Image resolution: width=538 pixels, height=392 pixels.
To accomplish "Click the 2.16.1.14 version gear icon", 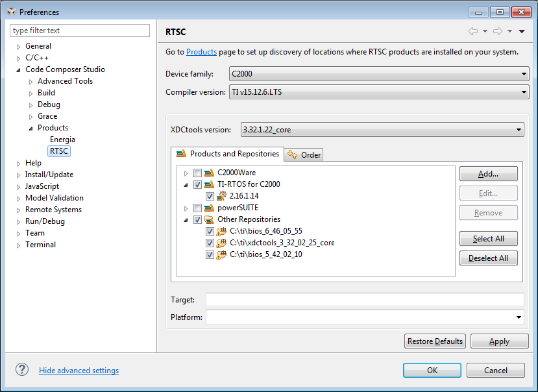I will click(221, 196).
